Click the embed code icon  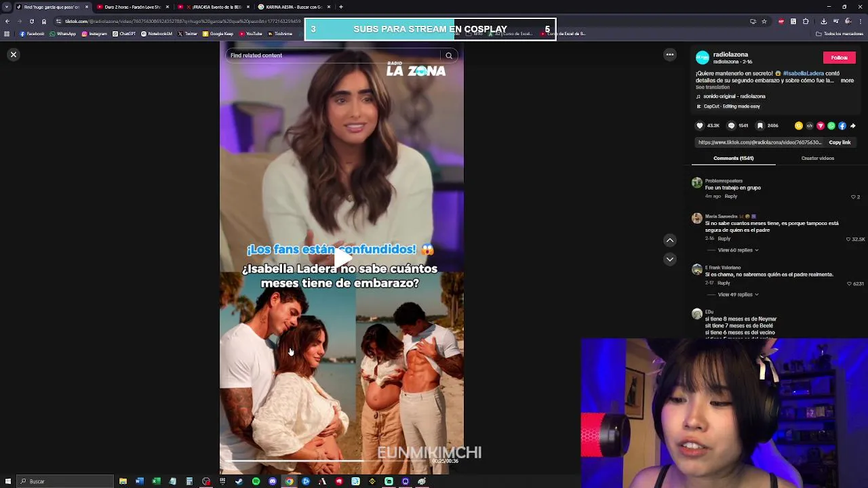tap(810, 125)
